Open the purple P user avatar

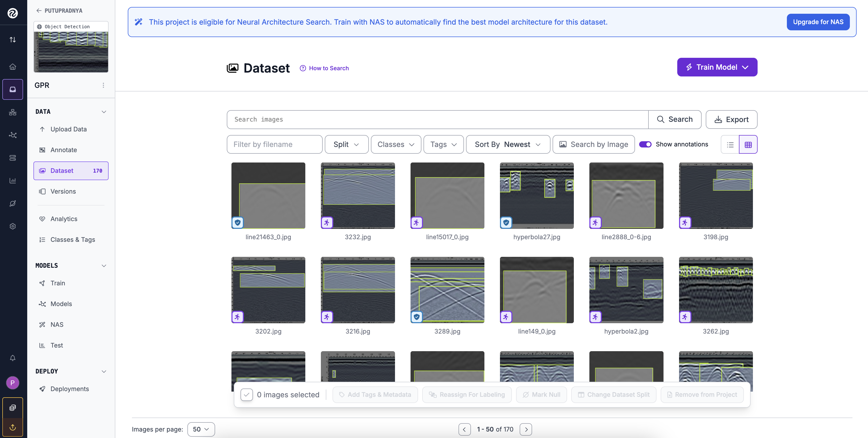pos(13,383)
